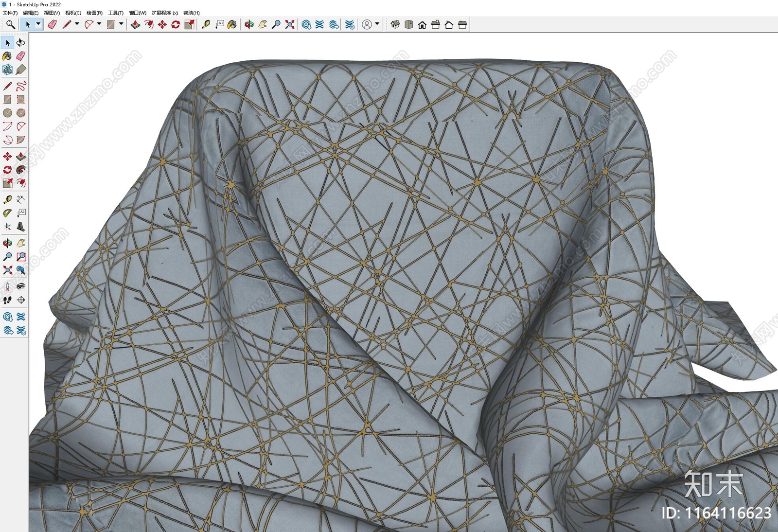
Task: Select the Dimensions tool
Action: point(21,199)
